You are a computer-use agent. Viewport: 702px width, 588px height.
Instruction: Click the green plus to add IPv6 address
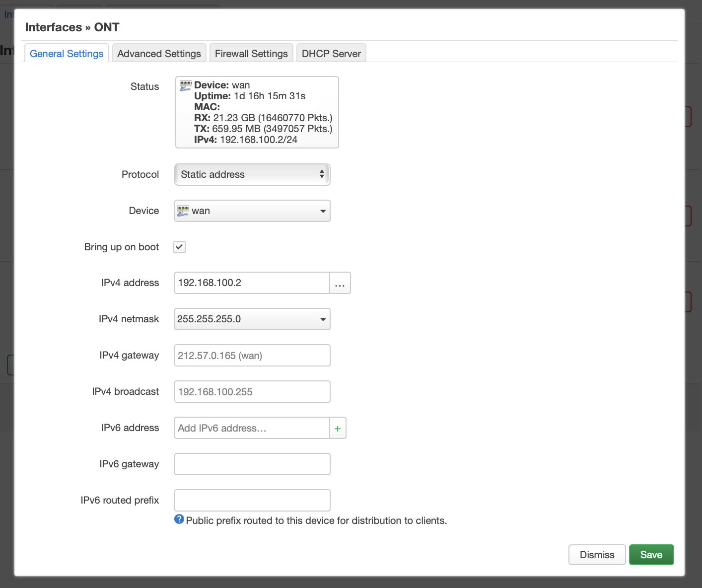coord(338,428)
